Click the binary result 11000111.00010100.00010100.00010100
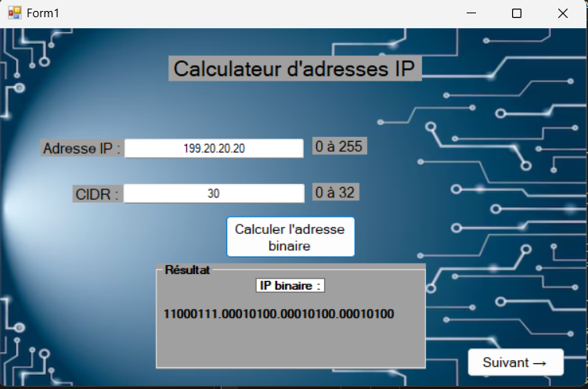Screen dimensions: 588x389 [279, 315]
